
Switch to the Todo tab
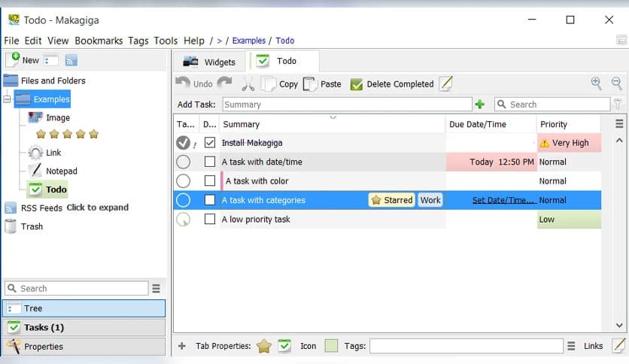284,61
